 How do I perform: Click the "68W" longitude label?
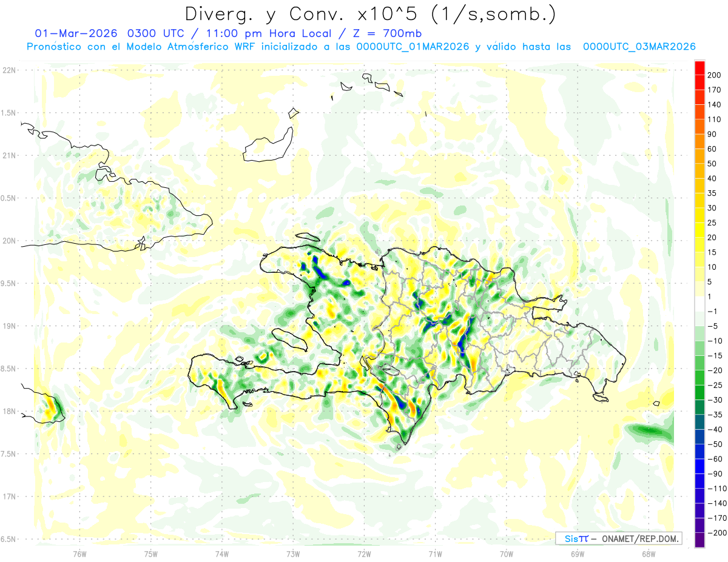pos(648,554)
